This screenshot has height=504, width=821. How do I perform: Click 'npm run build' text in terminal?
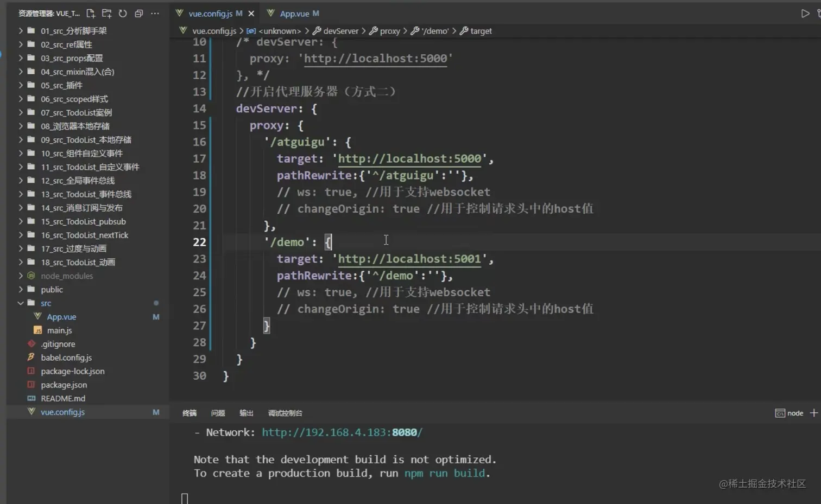pyautogui.click(x=445, y=473)
